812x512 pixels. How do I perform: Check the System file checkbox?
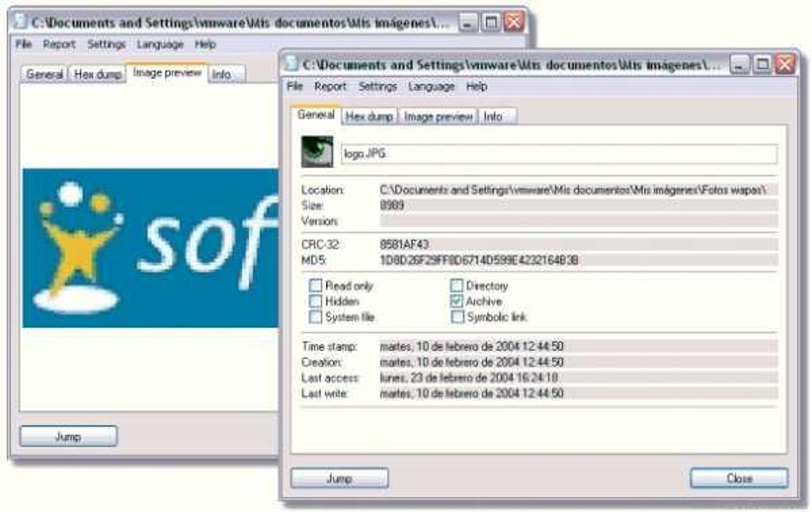315,317
